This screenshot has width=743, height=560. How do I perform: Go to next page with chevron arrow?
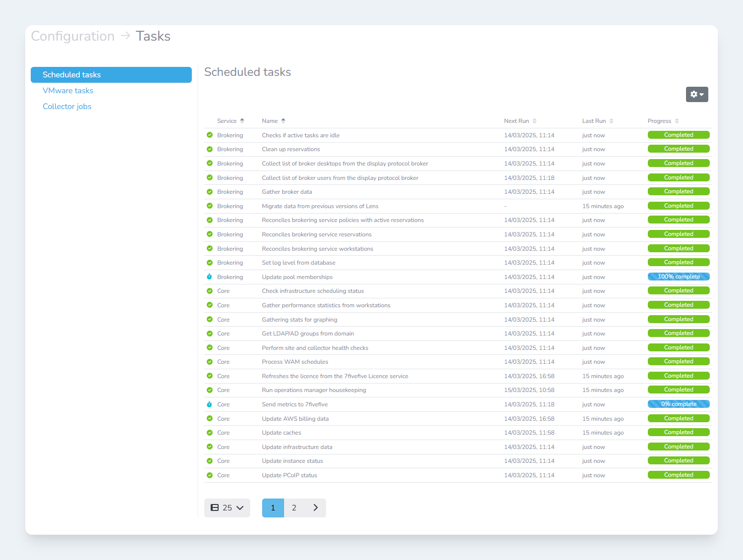point(315,508)
